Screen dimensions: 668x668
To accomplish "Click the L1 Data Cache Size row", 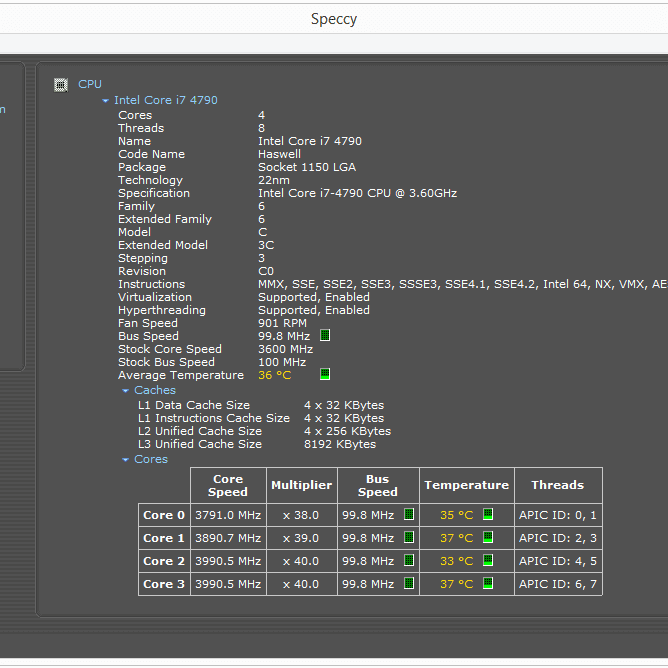I will (x=261, y=405).
